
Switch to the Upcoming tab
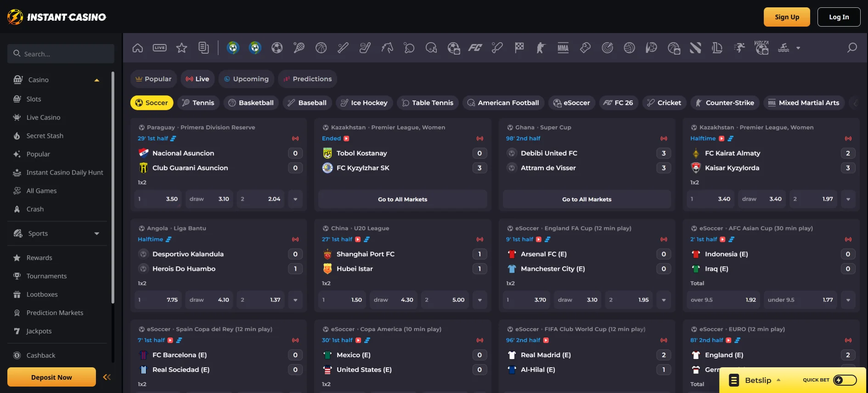pyautogui.click(x=246, y=79)
